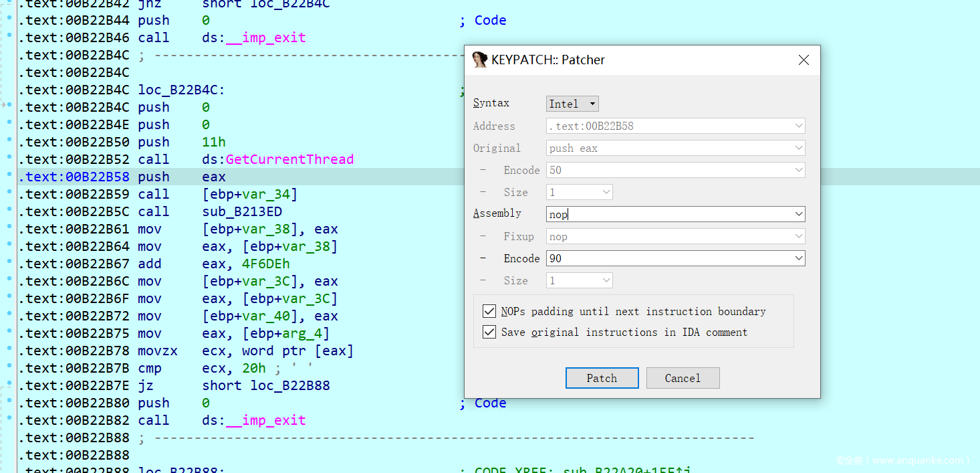Screen dimensions: 980x473
Task: Expand the Encode 90 dropdown arrow
Action: point(798,258)
